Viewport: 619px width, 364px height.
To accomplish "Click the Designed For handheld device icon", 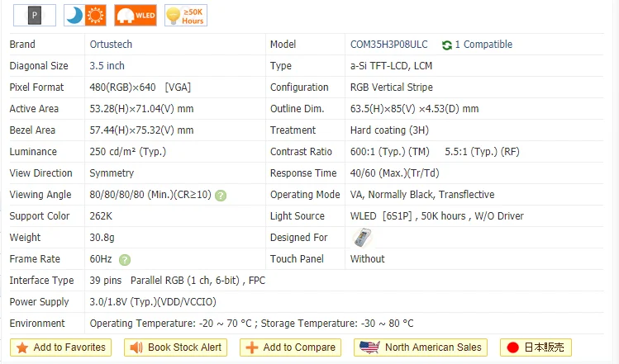I will [362, 238].
